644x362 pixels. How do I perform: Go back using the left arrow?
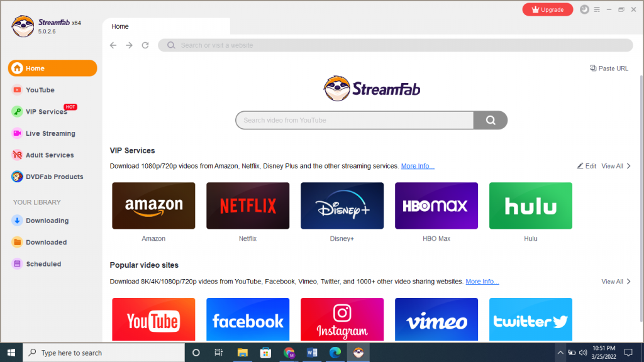(113, 45)
